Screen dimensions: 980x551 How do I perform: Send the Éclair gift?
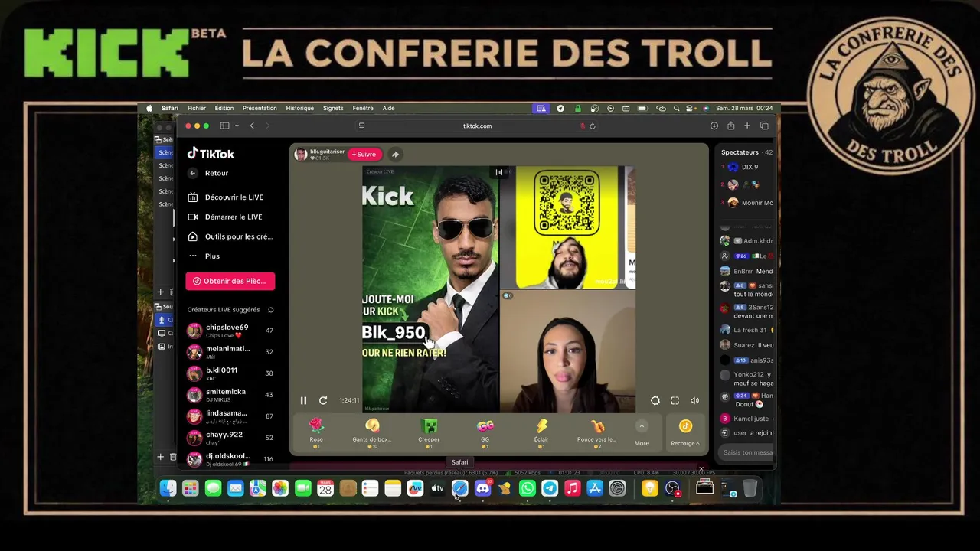541,432
